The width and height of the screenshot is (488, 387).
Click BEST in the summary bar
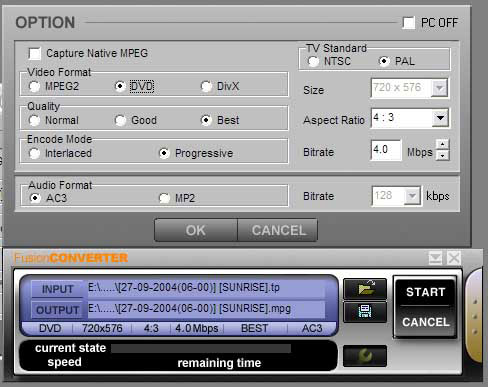tap(254, 328)
